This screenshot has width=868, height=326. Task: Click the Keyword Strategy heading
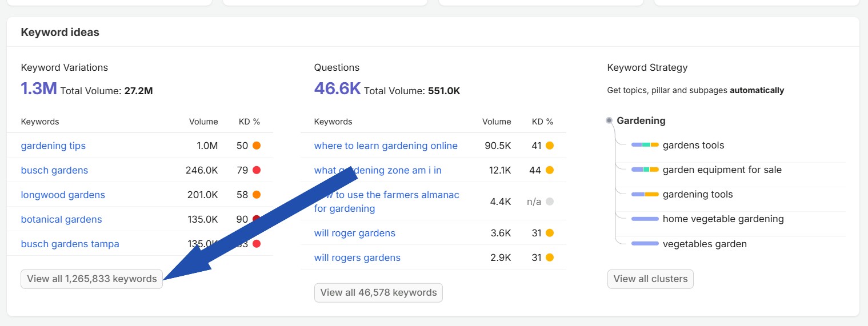[647, 67]
